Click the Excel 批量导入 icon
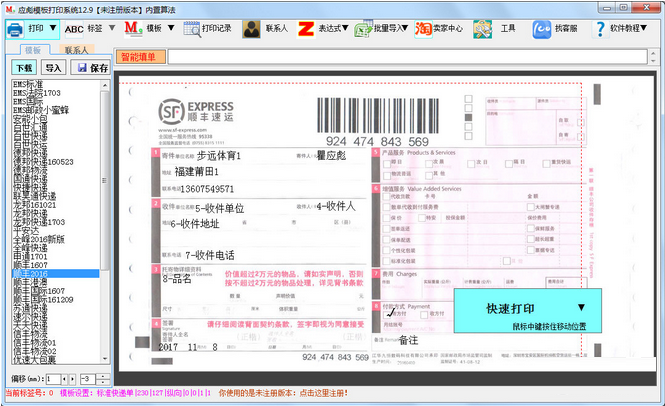Image resolution: width=665 pixels, height=406 pixels. (363, 29)
